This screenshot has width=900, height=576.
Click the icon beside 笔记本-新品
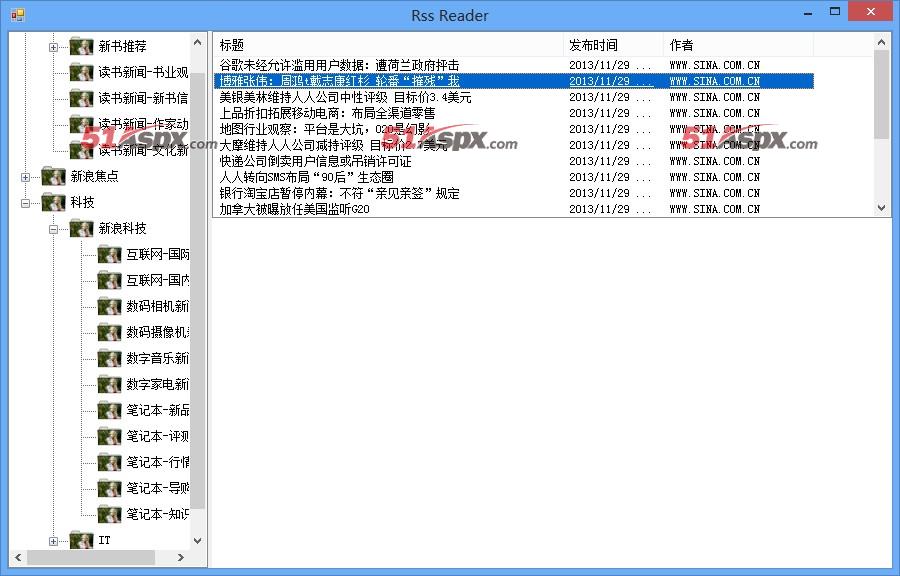(109, 410)
